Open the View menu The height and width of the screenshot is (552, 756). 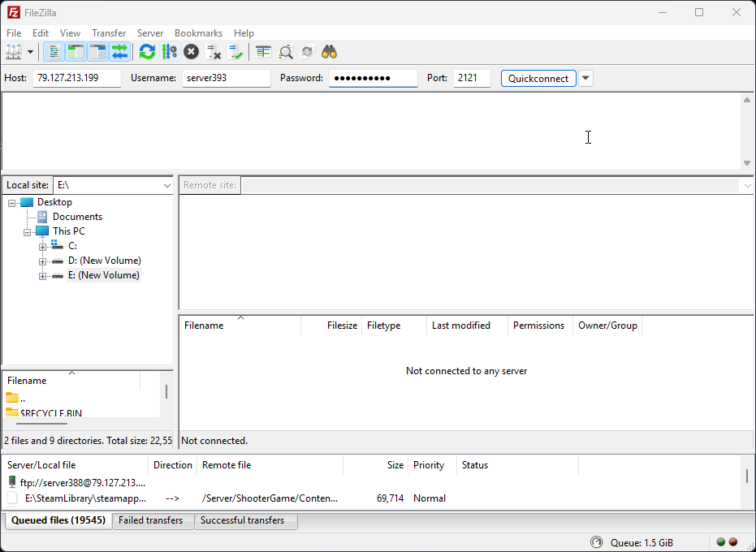click(x=71, y=33)
